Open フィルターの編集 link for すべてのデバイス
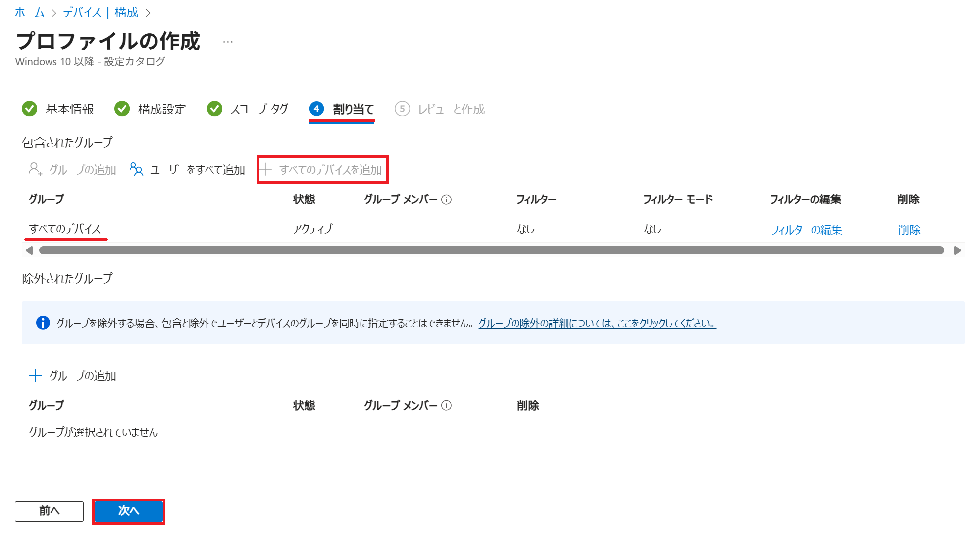The image size is (980, 547). point(806,230)
